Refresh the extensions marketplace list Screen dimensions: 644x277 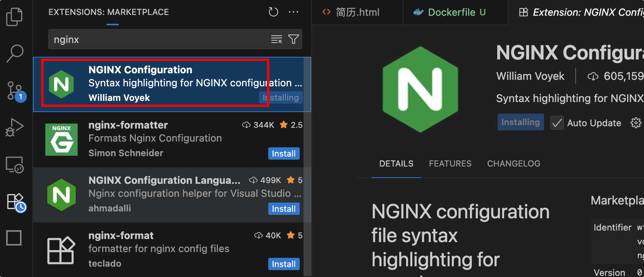[273, 12]
